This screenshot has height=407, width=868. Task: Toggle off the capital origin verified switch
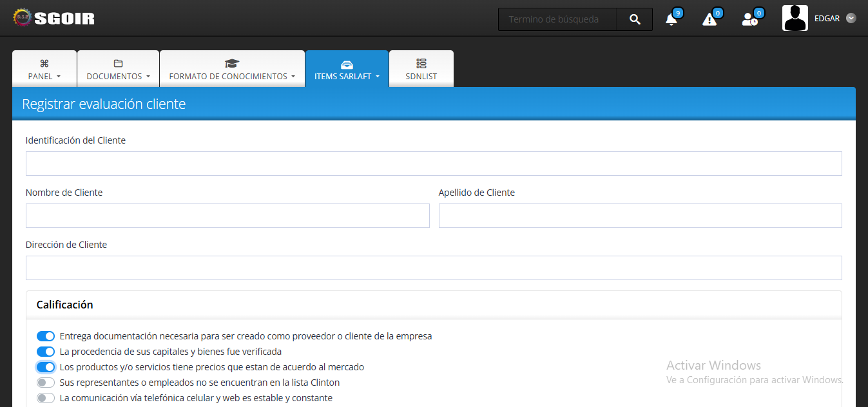(x=46, y=352)
